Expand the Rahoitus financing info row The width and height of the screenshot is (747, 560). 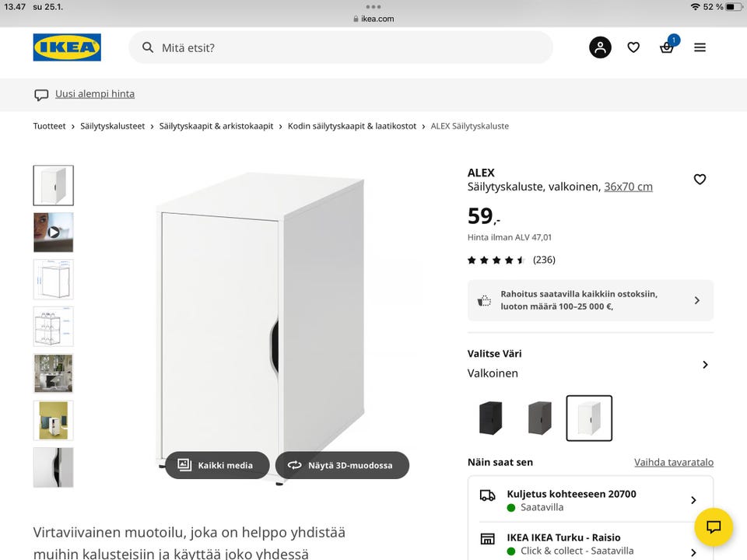pyautogui.click(x=696, y=300)
